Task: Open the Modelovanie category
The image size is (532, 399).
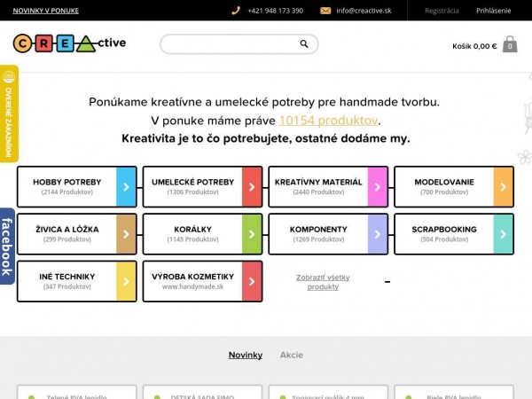Action: click(454, 186)
